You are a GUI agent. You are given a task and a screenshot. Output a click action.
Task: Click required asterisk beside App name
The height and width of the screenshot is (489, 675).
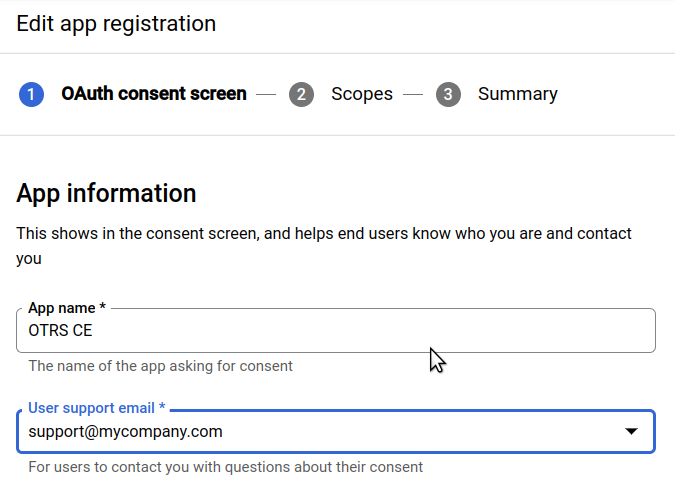tap(102, 306)
